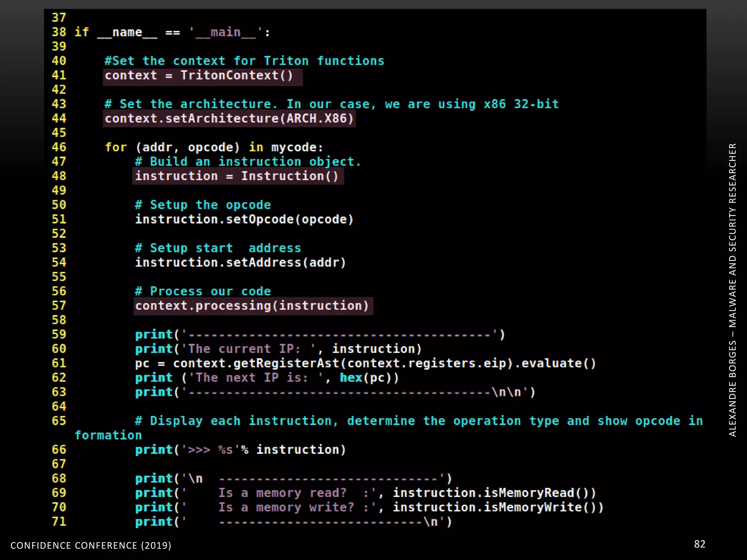
Task: Click 'context.setArchitecture(ARCH.X86)' line
Action: [229, 119]
